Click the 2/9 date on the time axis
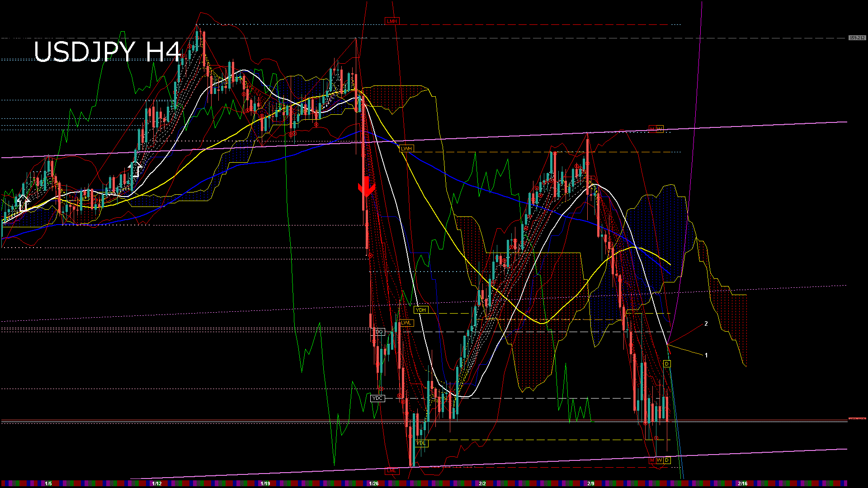Viewport: 868px width, 488px height. click(590, 483)
